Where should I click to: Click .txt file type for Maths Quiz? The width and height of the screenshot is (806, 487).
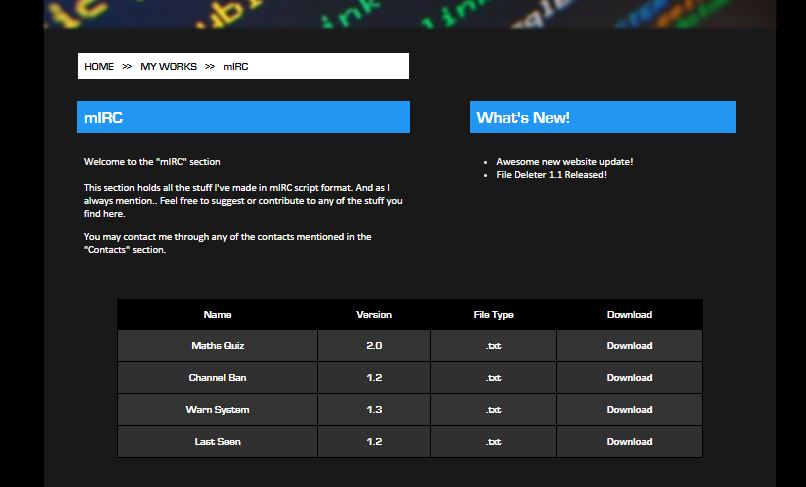point(493,346)
